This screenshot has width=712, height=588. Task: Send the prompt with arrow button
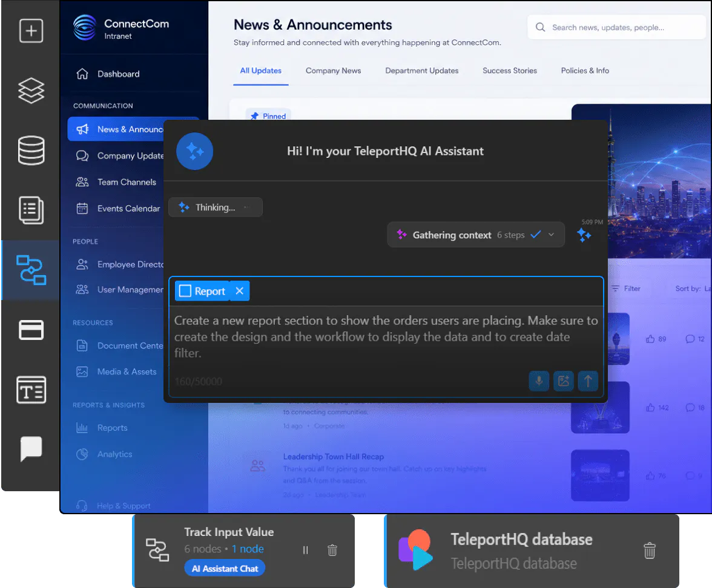tap(588, 381)
